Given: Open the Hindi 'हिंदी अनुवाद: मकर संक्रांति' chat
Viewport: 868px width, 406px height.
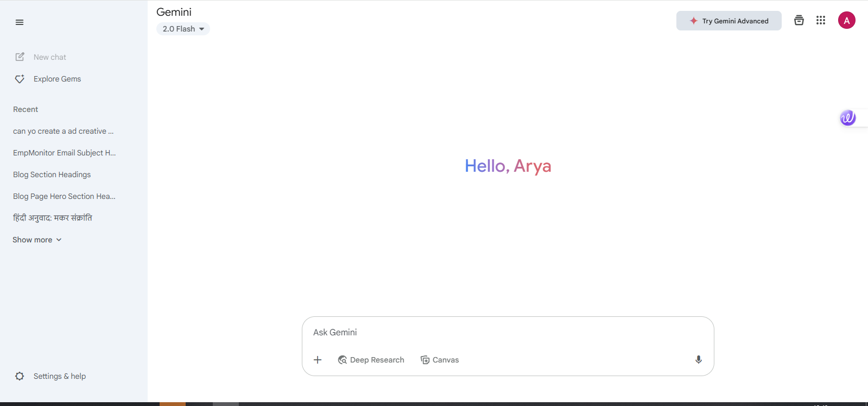Looking at the screenshot, I should [53, 218].
